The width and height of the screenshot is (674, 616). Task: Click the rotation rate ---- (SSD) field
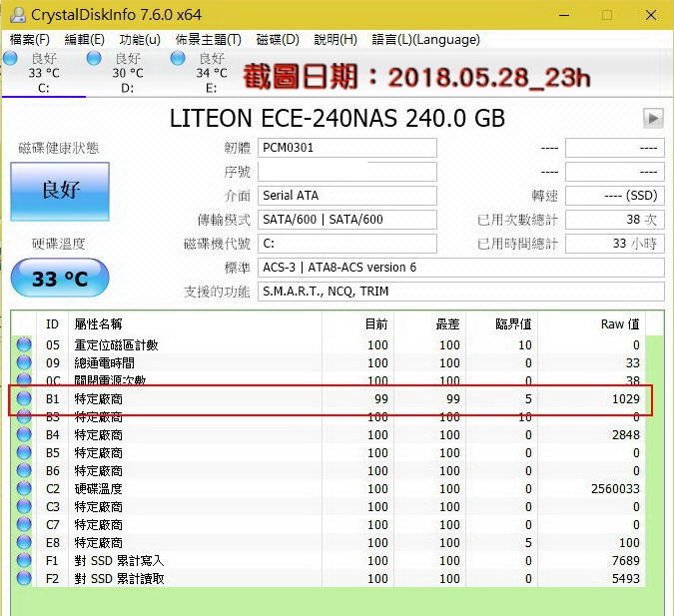pos(615,196)
